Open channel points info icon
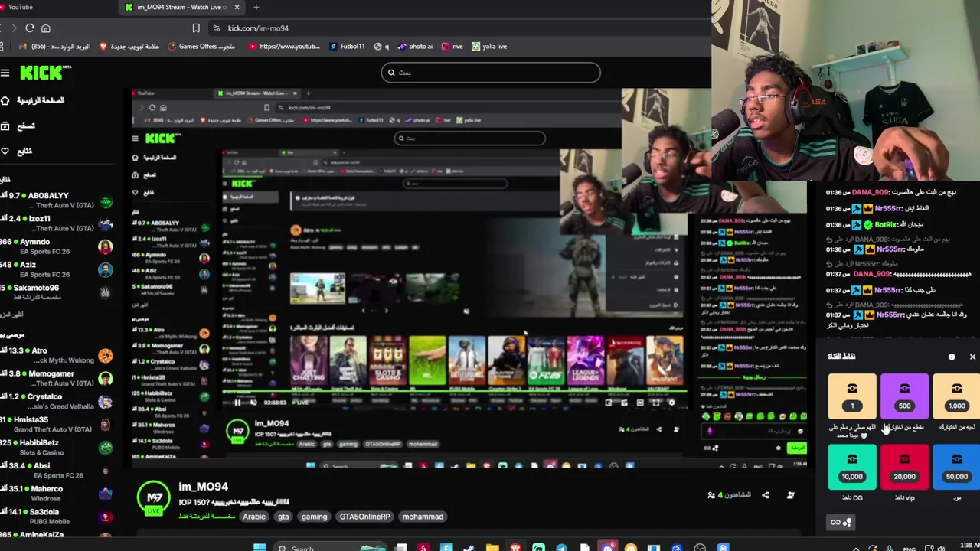980x551 pixels. 952,357
